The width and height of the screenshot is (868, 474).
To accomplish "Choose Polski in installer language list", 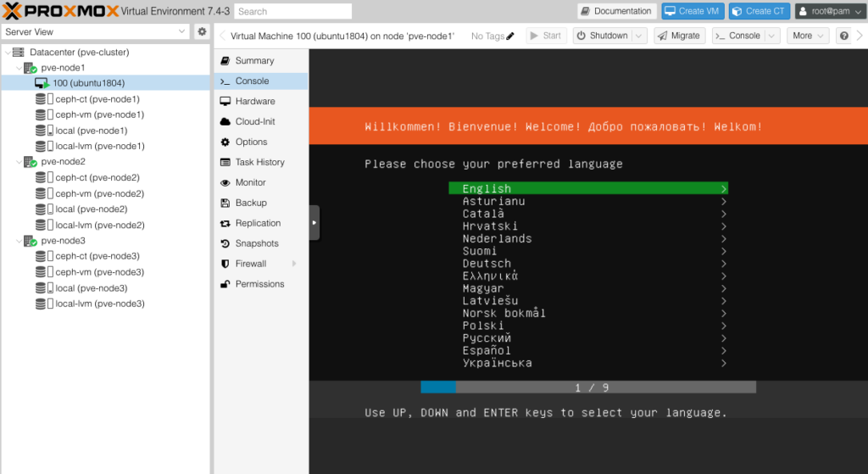I will [x=588, y=326].
